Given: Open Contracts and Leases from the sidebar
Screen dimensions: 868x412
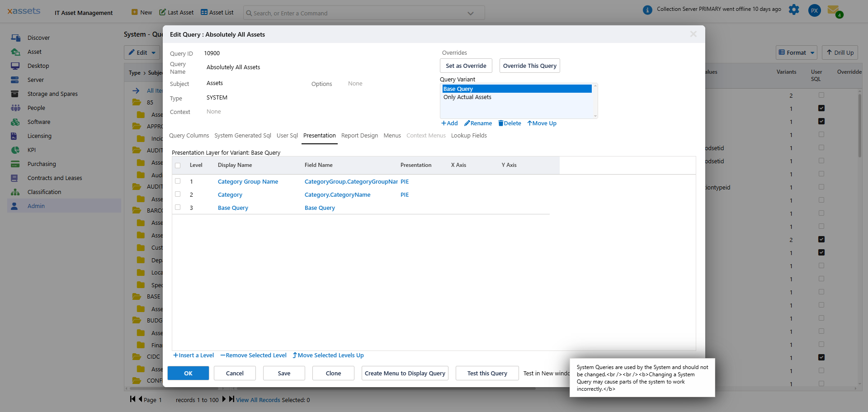Looking at the screenshot, I should pyautogui.click(x=55, y=178).
